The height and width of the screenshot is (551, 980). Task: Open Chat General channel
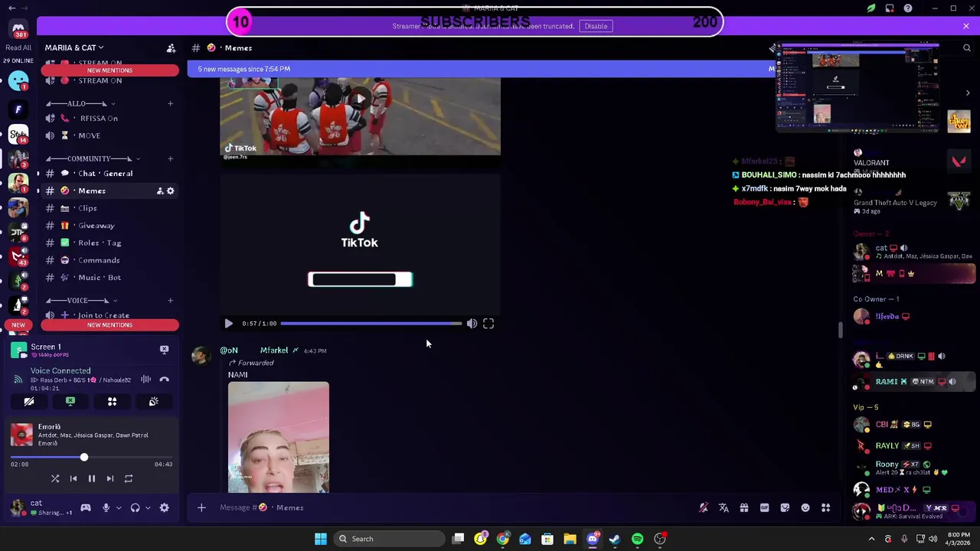(x=109, y=174)
